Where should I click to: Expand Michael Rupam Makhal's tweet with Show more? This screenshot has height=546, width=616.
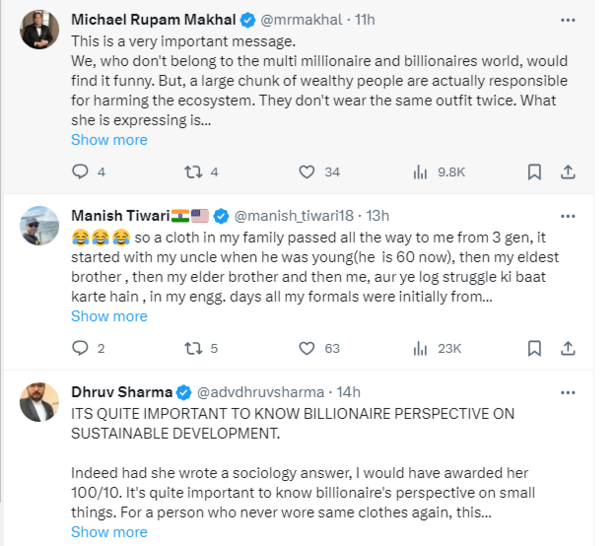109,140
